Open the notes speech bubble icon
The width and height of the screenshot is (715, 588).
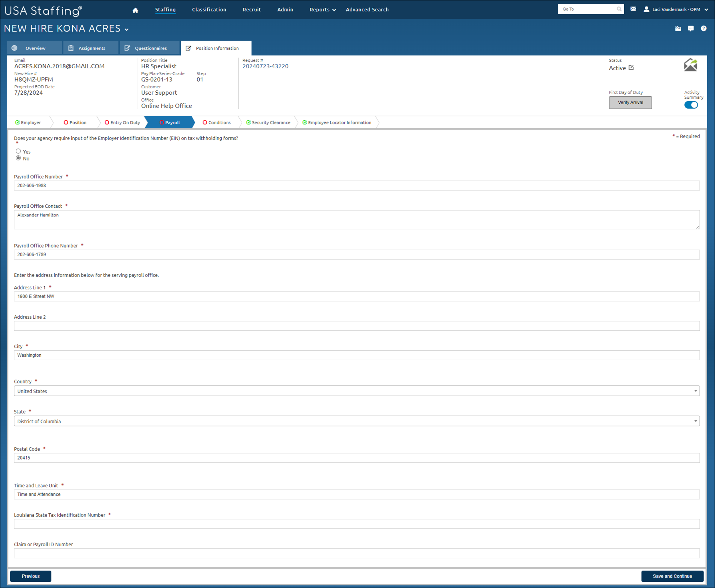point(691,28)
